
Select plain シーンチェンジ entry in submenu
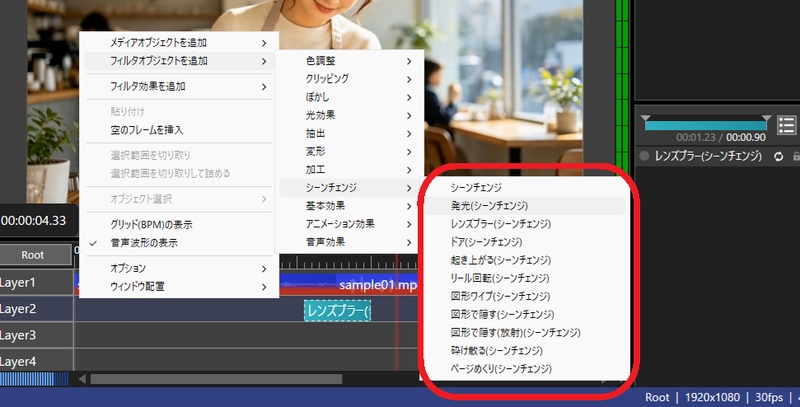(x=525, y=188)
